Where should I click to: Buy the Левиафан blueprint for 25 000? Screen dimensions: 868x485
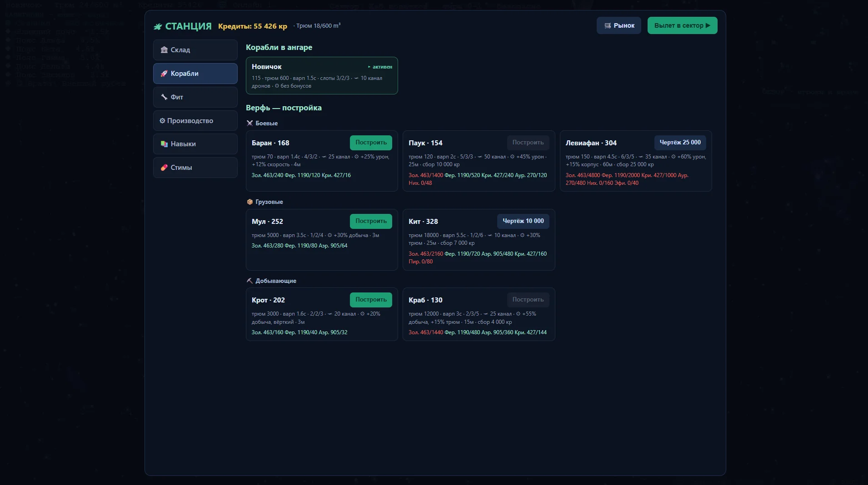(680, 143)
